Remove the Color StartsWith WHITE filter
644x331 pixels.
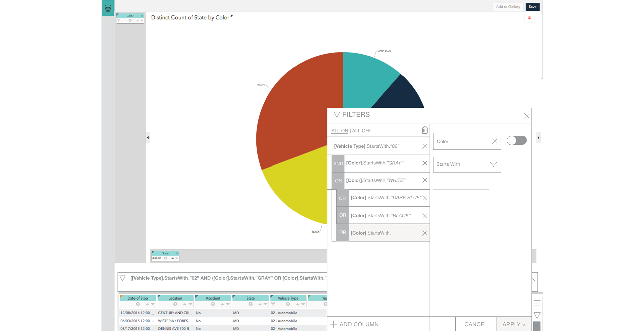425,180
